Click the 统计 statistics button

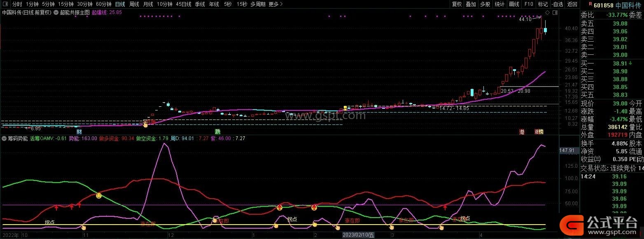pyautogui.click(x=499, y=5)
